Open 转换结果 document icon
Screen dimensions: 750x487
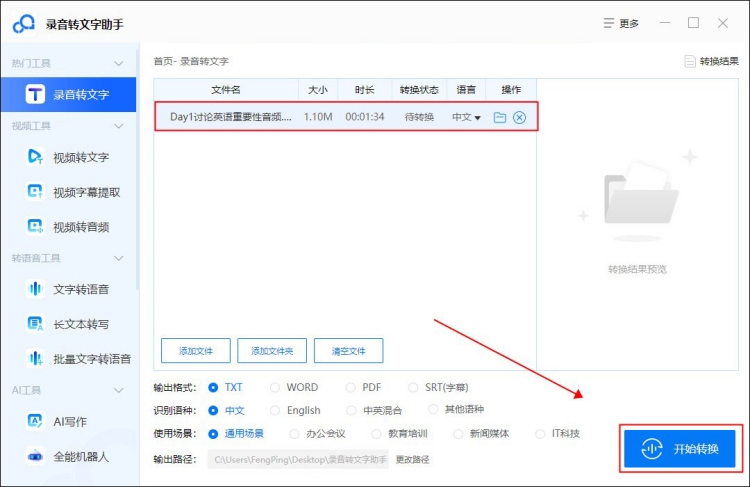[690, 61]
